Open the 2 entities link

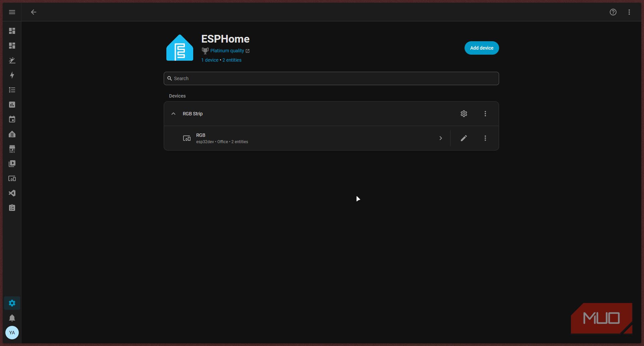[232, 60]
